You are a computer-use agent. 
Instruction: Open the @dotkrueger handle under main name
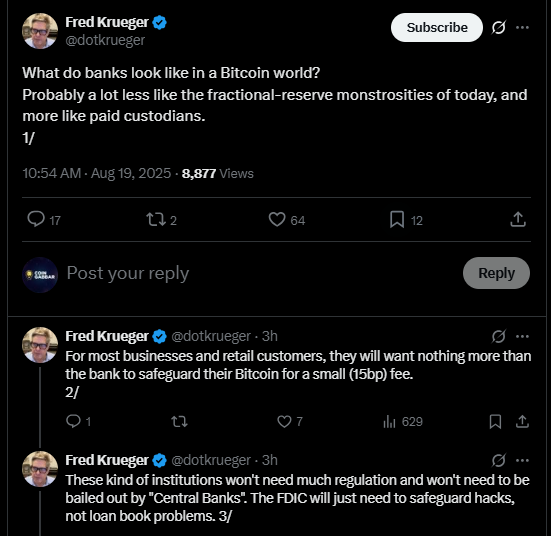click(105, 40)
